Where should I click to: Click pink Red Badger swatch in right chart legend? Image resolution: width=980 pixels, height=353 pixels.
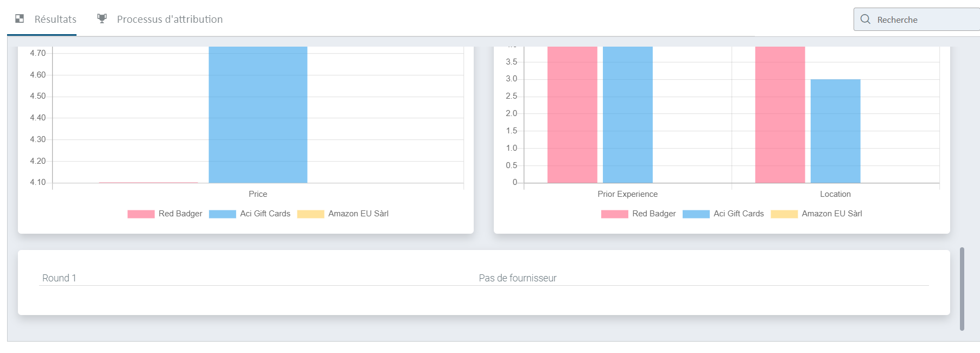pos(614,214)
